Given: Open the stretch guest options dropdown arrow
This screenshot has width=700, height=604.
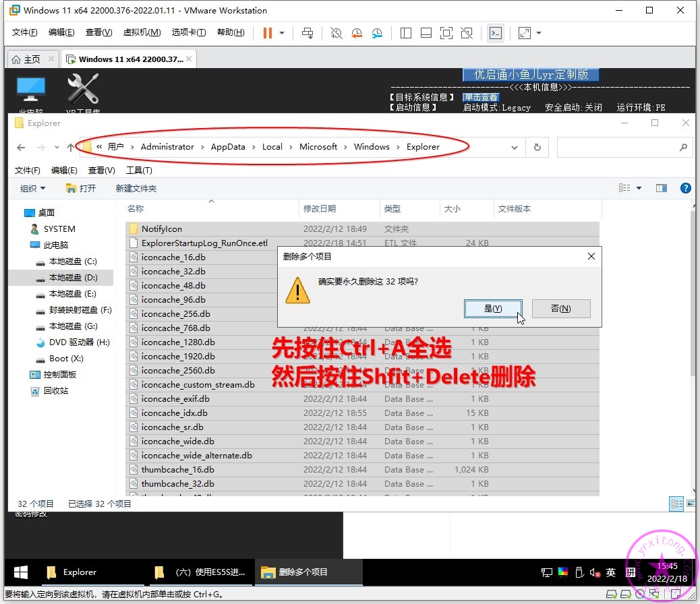Looking at the screenshot, I should point(539,33).
